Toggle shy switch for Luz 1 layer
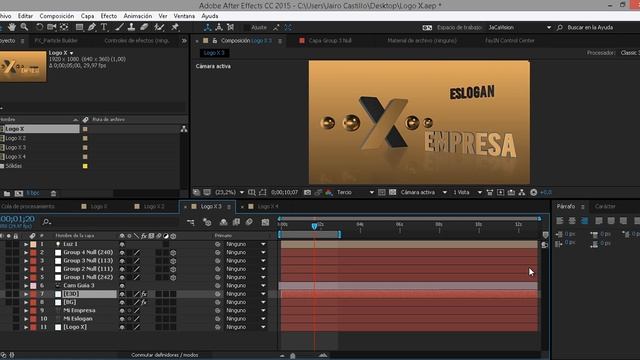The height and width of the screenshot is (360, 640). [x=122, y=244]
